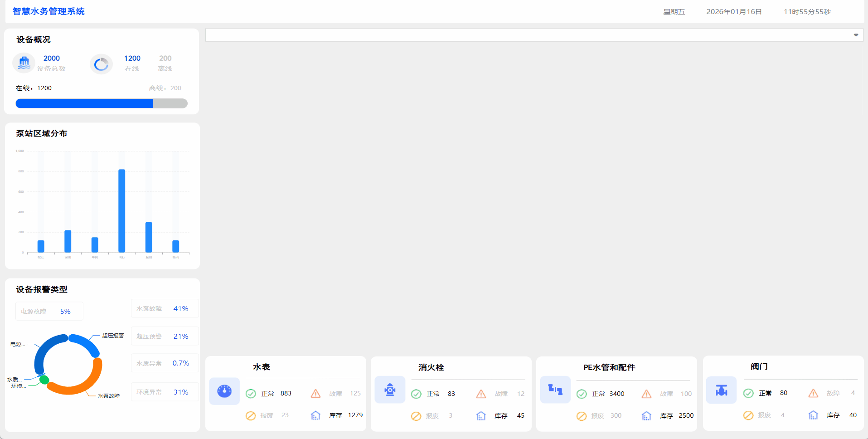Click the 水表 water meter gauge icon

pyautogui.click(x=224, y=391)
